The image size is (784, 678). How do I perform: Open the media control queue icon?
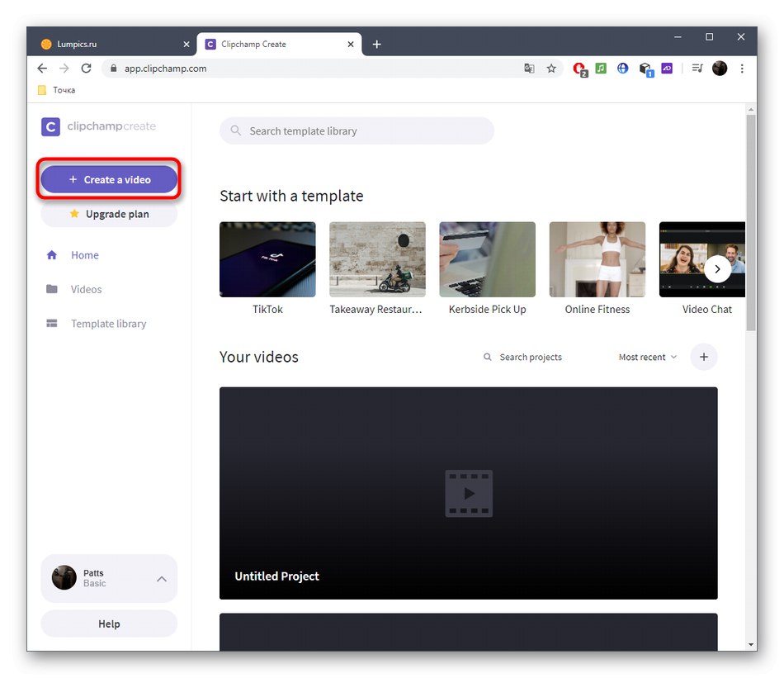(x=697, y=69)
